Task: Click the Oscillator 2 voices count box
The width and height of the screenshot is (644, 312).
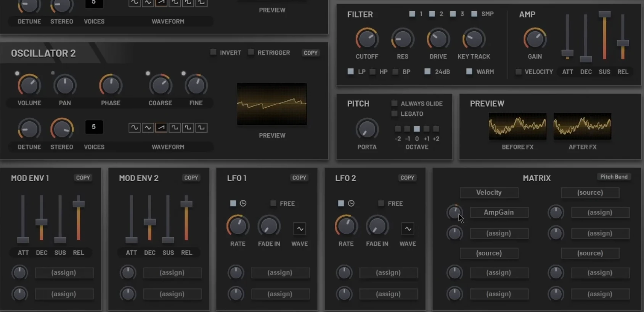Action: click(x=94, y=127)
